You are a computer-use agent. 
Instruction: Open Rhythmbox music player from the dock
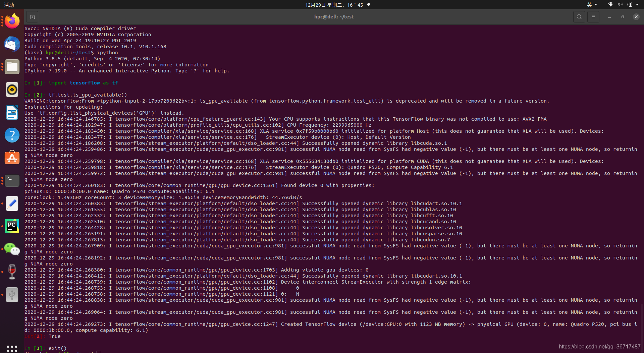tap(12, 90)
